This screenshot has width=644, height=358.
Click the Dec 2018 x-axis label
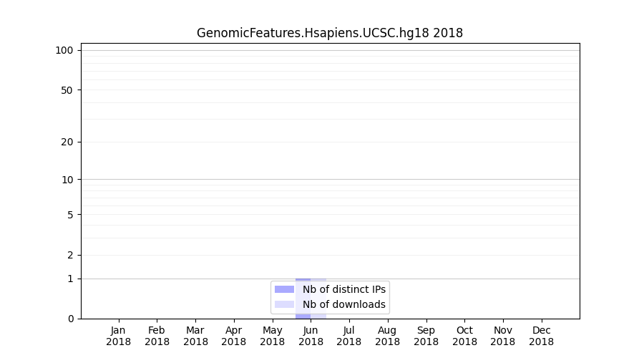click(541, 336)
